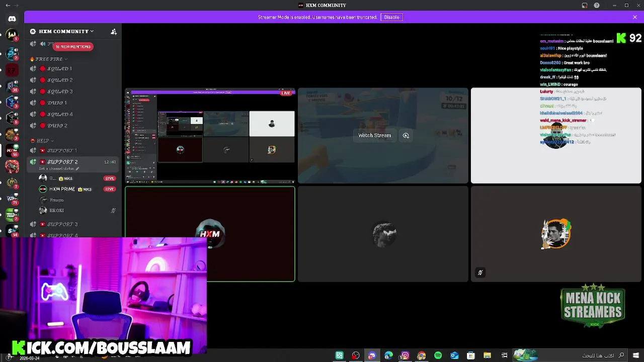Click the Set a channel status pencil
The height and width of the screenshot is (362, 644).
[77, 169]
